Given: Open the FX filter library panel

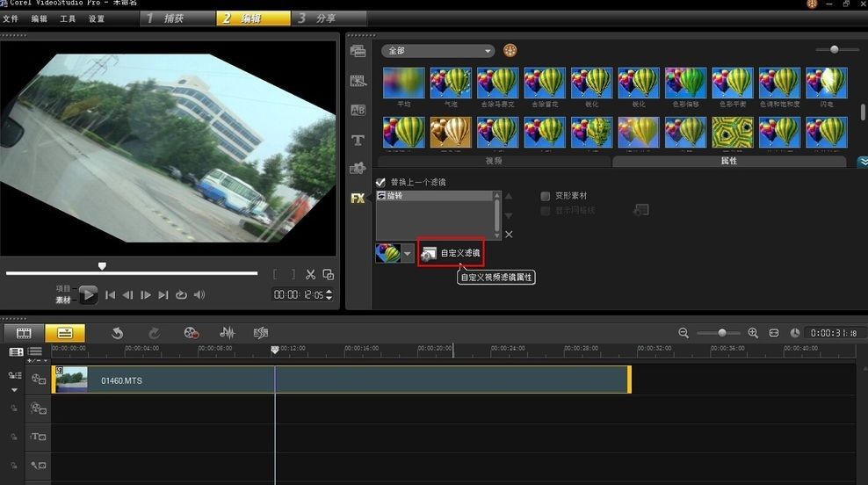Looking at the screenshot, I should [358, 199].
